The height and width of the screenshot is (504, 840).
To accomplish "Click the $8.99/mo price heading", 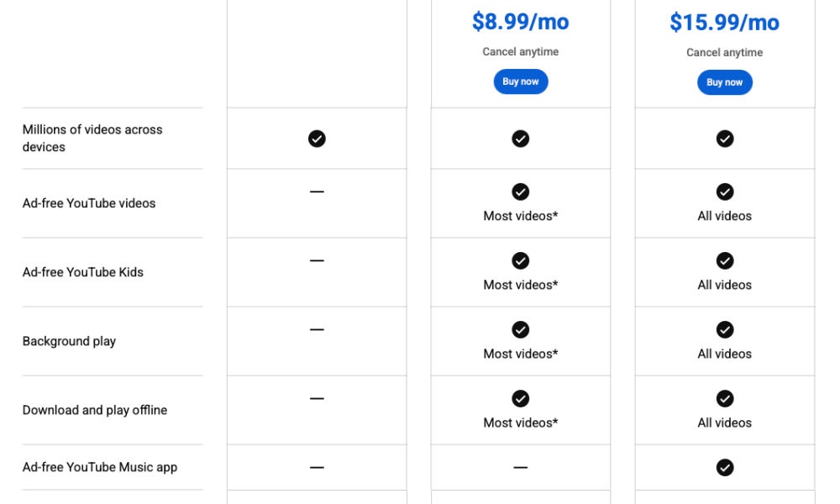I will click(x=520, y=22).
